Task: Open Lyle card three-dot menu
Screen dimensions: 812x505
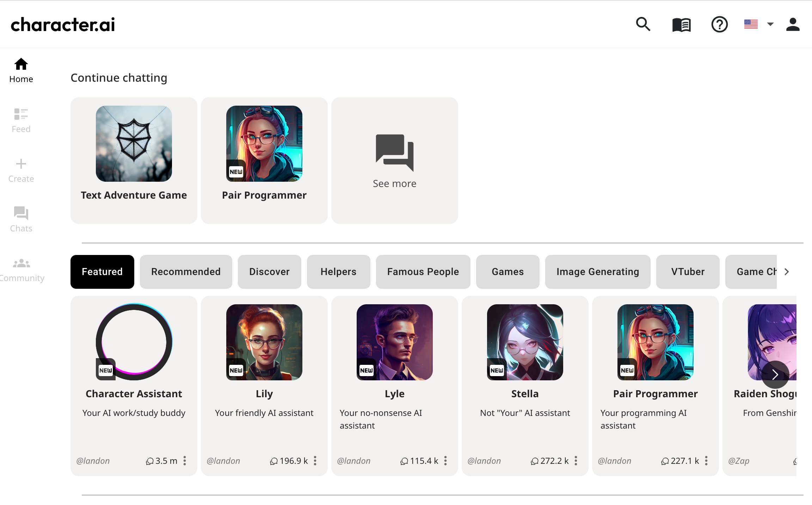Action: point(445,461)
